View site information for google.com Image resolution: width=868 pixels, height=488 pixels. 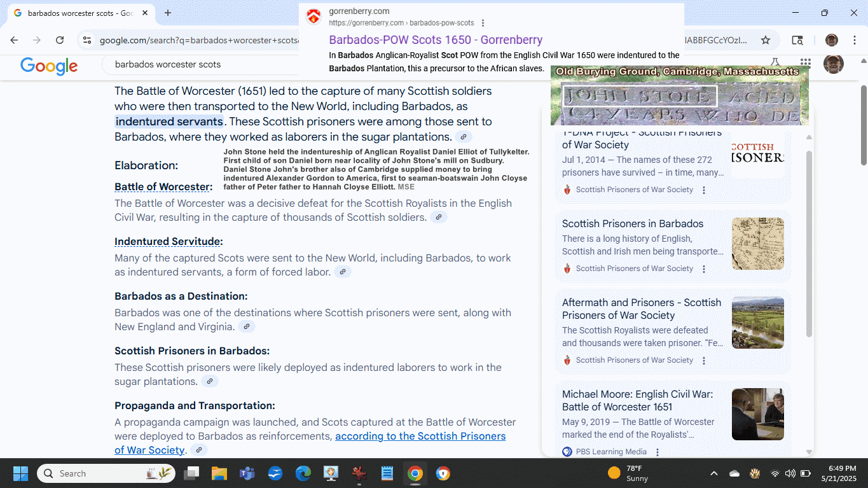(87, 40)
